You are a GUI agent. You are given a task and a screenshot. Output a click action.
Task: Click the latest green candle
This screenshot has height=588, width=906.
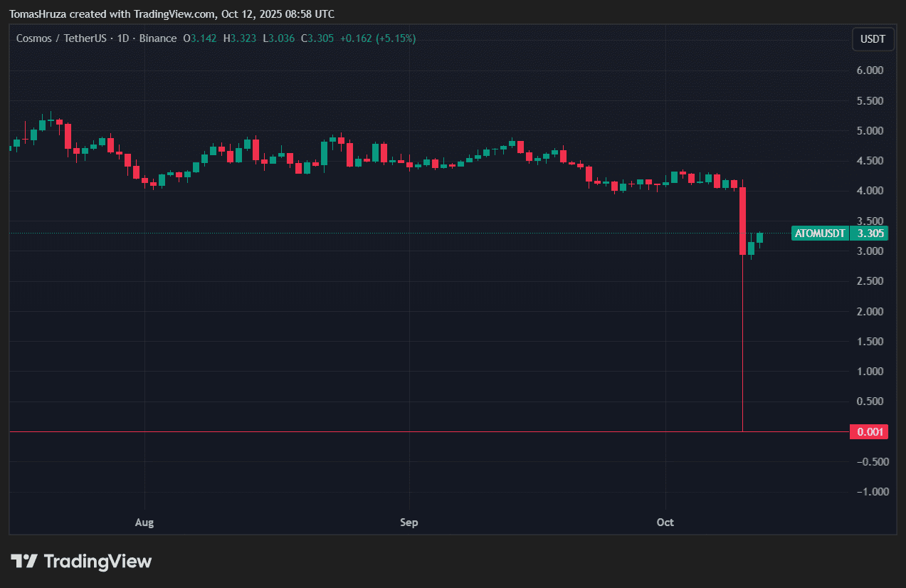(759, 237)
